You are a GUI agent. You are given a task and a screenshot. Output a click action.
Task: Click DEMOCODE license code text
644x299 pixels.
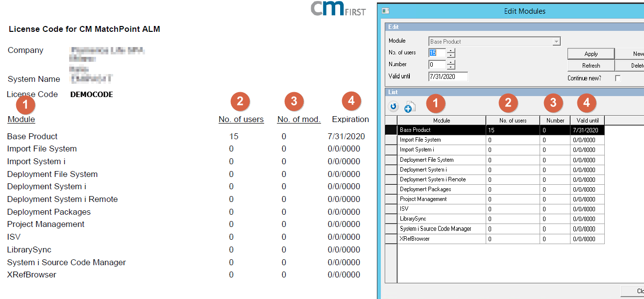(x=92, y=95)
